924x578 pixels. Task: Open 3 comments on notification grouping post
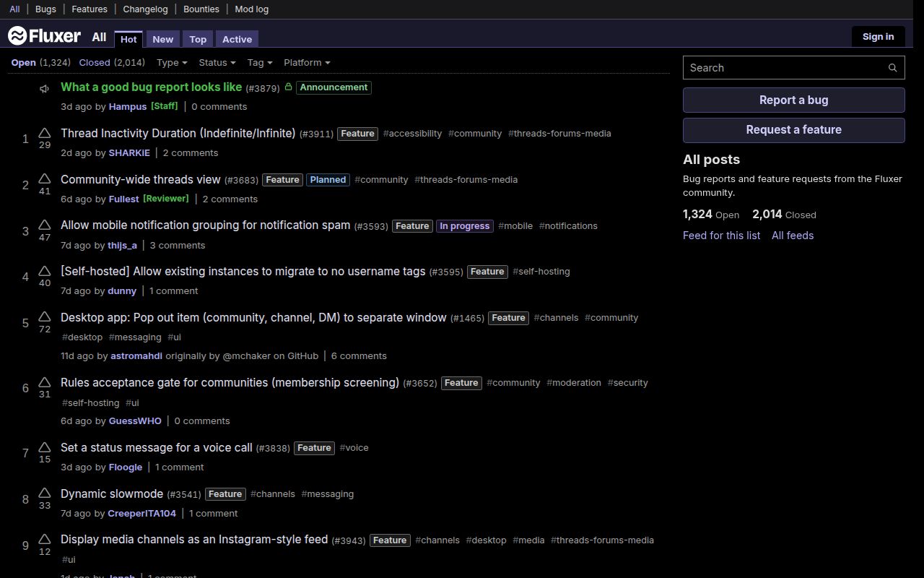(178, 245)
